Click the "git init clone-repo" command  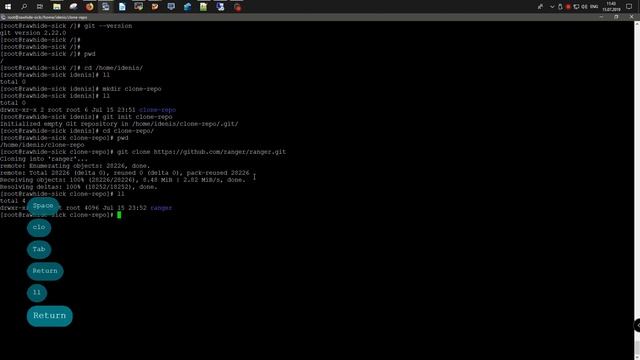137,117
